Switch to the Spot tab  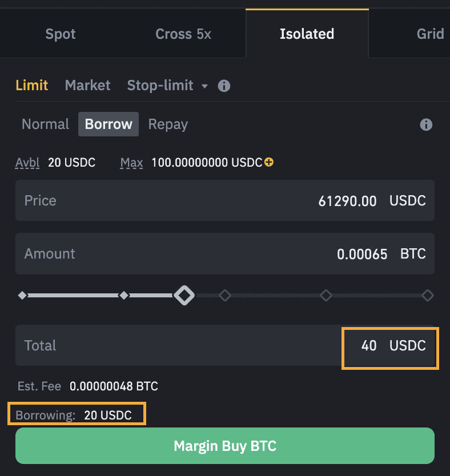coord(61,34)
